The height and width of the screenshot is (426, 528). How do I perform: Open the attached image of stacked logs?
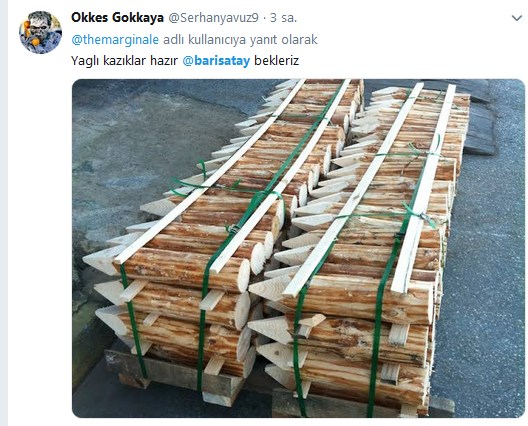(298, 249)
